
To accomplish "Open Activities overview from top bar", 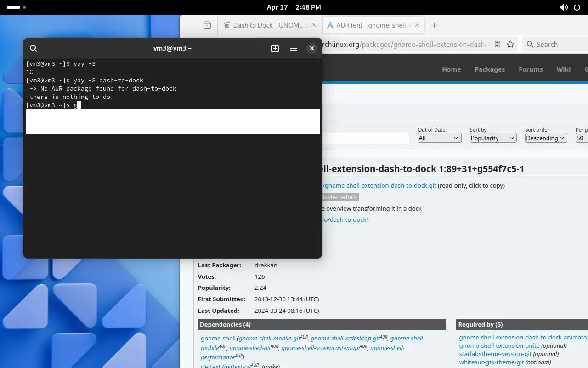I will (x=17, y=7).
